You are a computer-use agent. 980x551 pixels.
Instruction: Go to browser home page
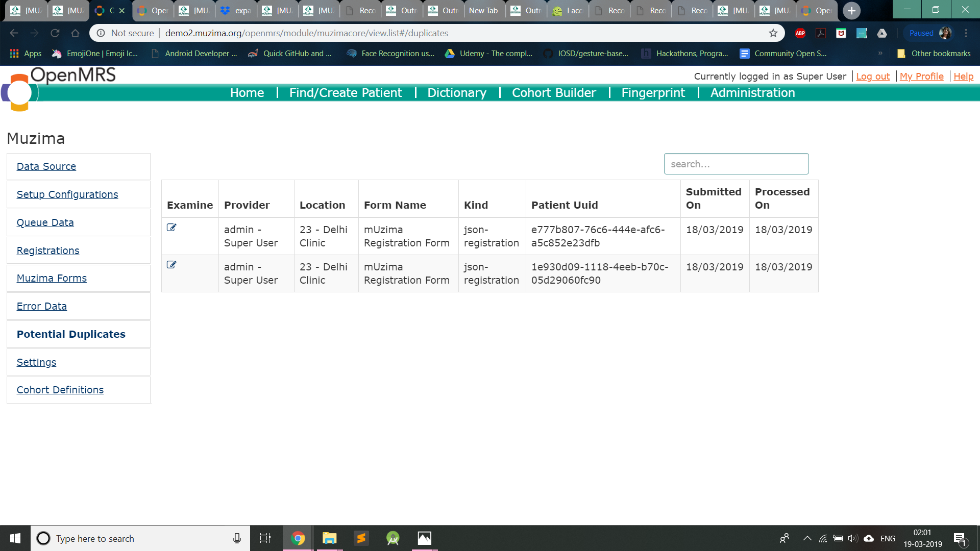click(x=76, y=33)
